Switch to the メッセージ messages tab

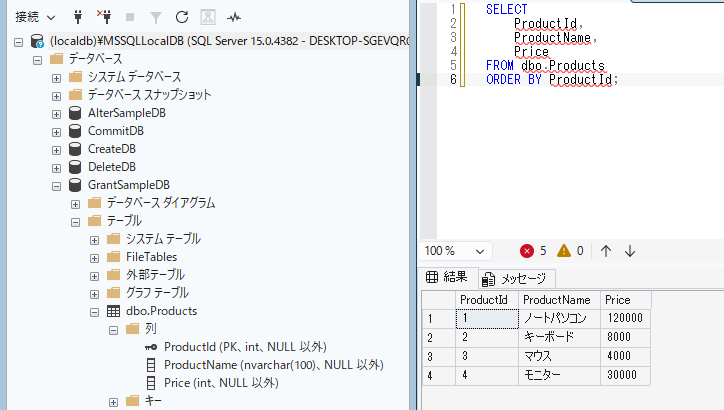[516, 279]
